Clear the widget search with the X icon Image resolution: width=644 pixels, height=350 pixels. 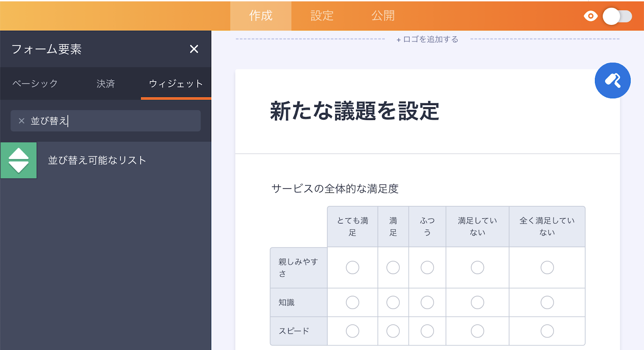(x=22, y=121)
